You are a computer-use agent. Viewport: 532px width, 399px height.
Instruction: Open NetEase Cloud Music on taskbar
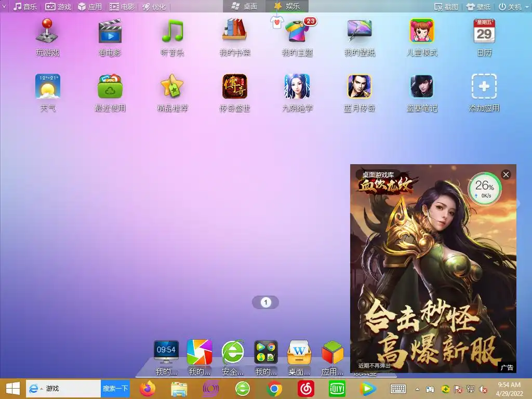coord(305,389)
